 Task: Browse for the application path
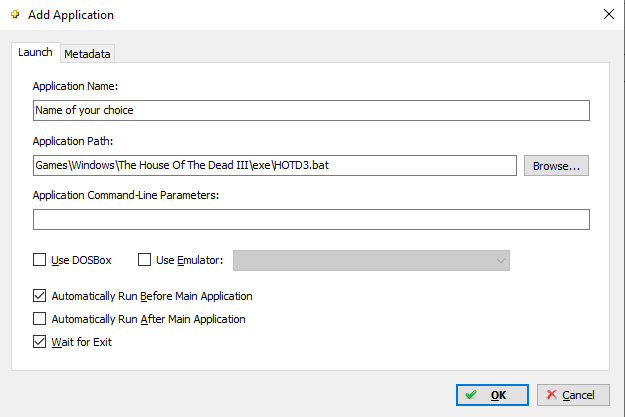point(556,165)
